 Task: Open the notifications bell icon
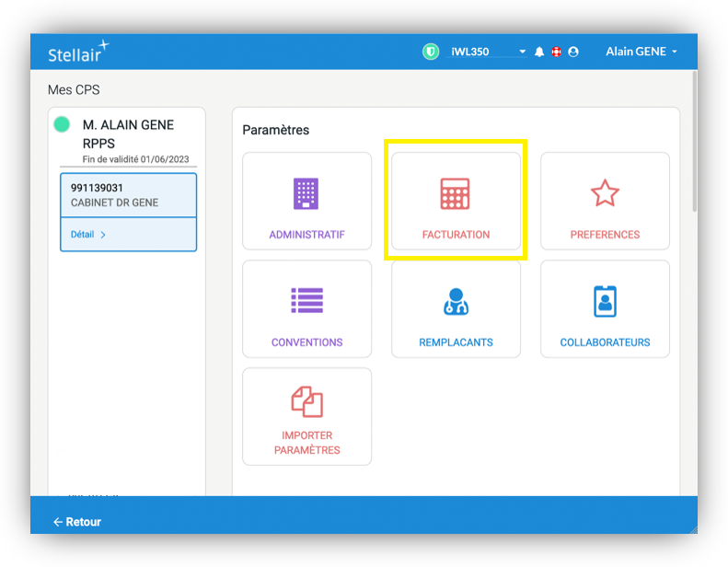(539, 52)
